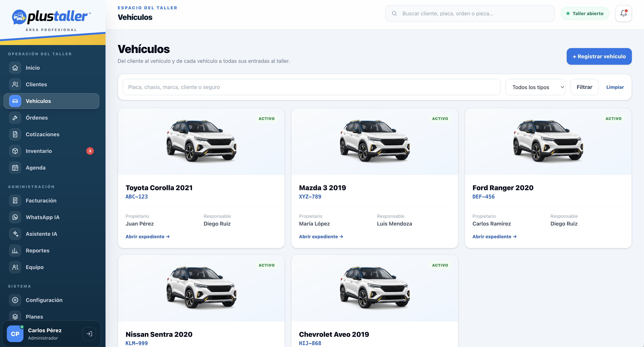Click plate number ABC-123
This screenshot has height=347, width=644.
pyautogui.click(x=137, y=197)
